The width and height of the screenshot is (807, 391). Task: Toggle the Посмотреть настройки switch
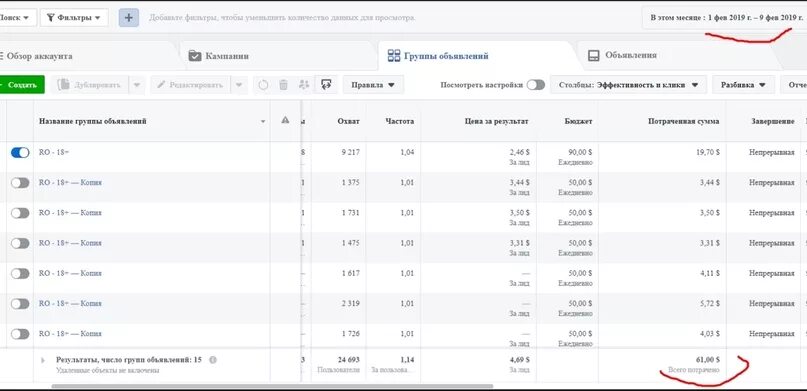(535, 85)
